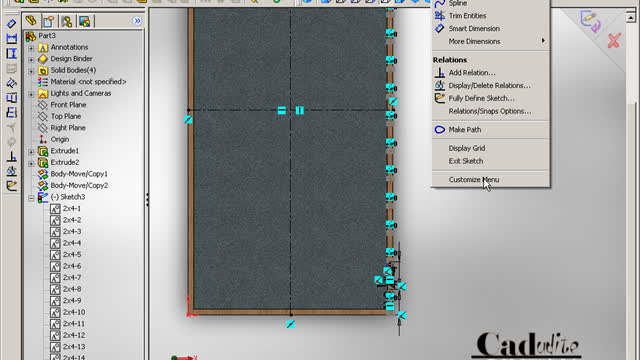Click the Display/Delete Relations icon in the left toolbar
Image resolution: width=640 pixels, height=360 pixels.
[11, 171]
